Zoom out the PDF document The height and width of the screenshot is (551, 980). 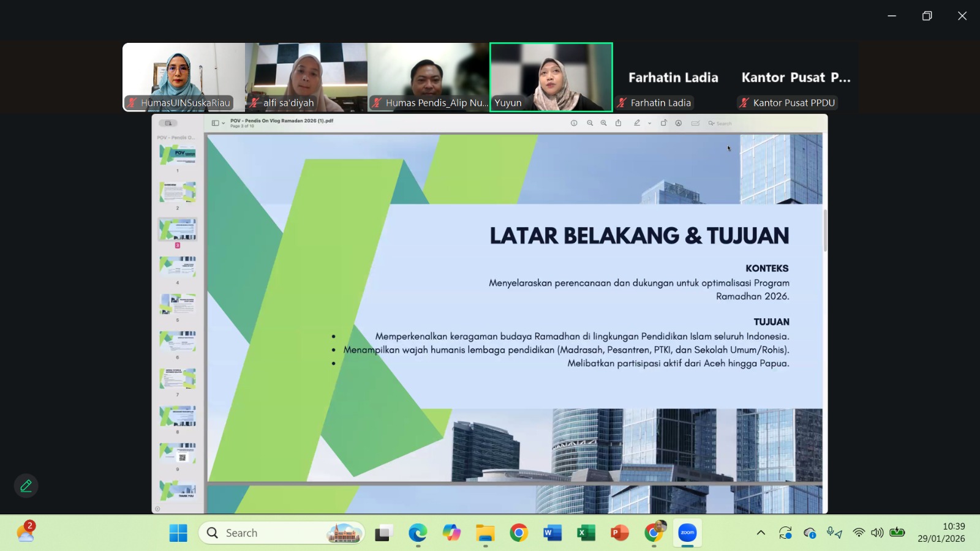590,123
